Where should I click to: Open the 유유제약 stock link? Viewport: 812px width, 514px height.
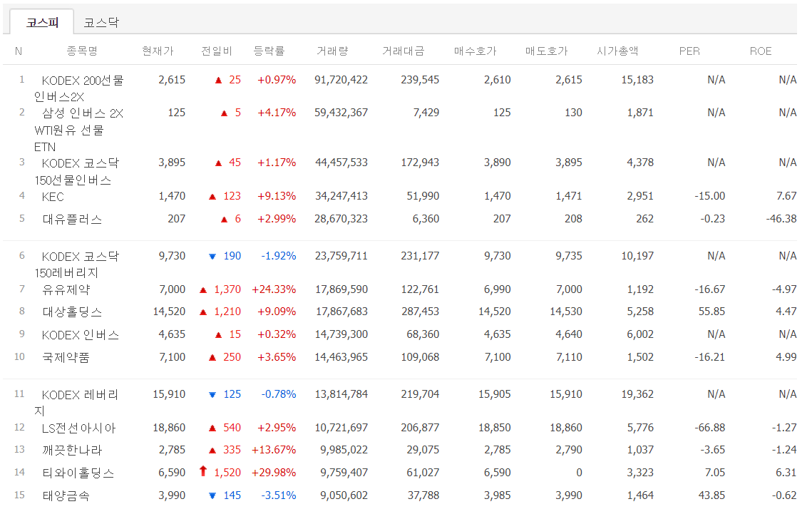[66, 289]
